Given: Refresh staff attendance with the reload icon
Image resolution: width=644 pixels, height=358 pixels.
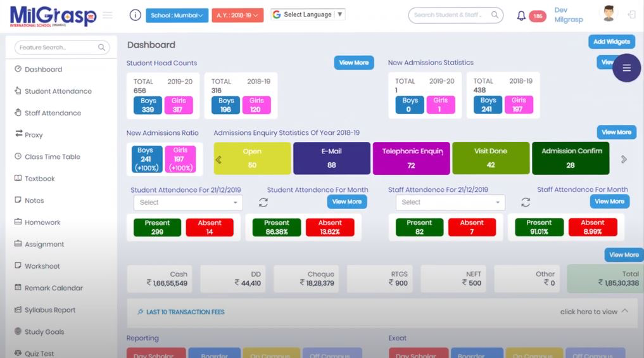Looking at the screenshot, I should coord(526,202).
